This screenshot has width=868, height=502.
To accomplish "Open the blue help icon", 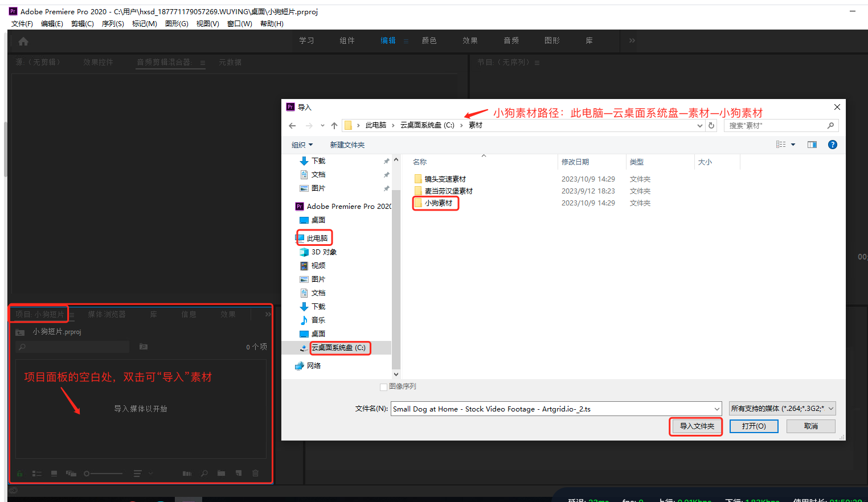I will 832,145.
